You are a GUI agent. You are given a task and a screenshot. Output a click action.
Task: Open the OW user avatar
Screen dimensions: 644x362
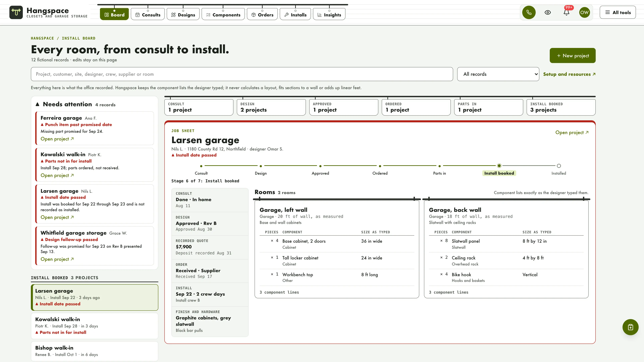click(x=584, y=12)
